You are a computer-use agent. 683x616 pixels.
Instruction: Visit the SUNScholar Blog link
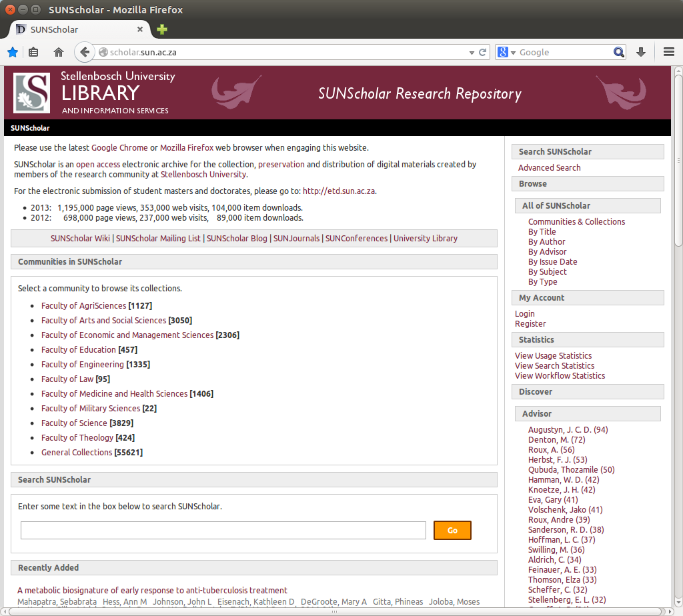(237, 238)
